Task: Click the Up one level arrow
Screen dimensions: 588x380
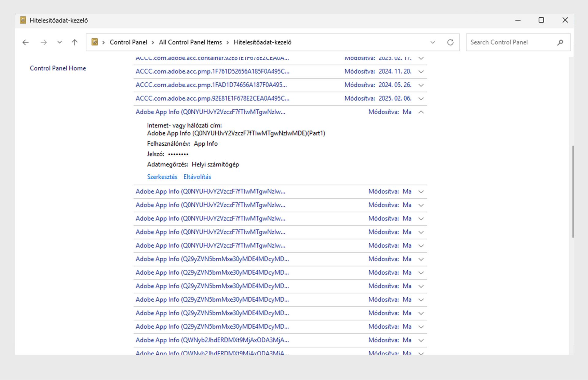Action: [x=74, y=42]
